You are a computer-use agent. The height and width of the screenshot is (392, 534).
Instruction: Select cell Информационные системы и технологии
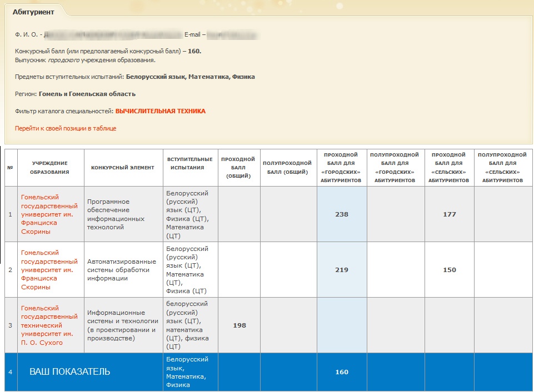coord(123,325)
